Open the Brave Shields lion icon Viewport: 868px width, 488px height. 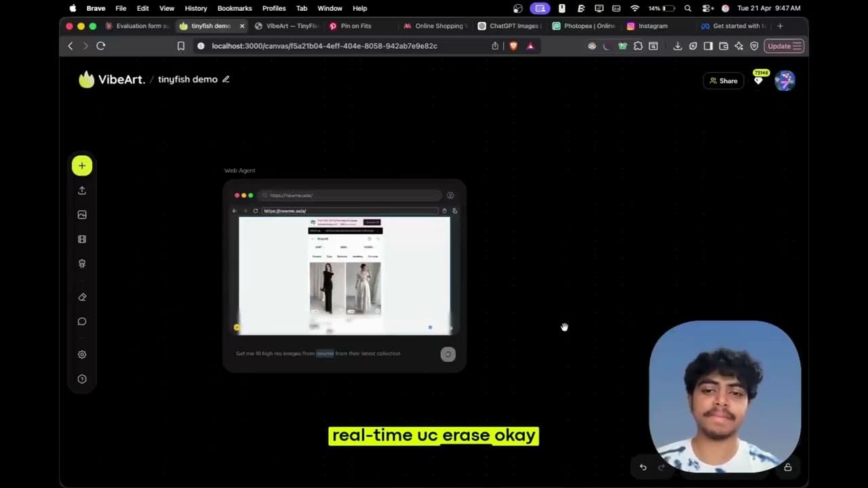coord(513,46)
